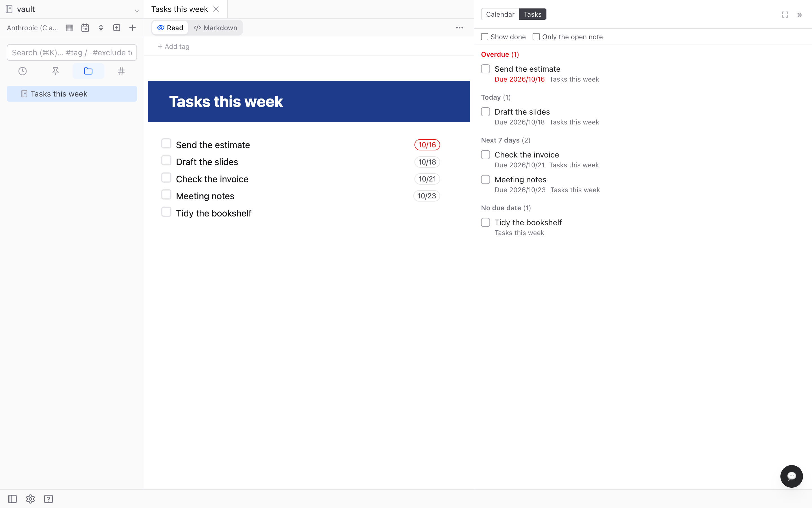Viewport: 812px width, 508px height.
Task: Click the upload/export arrow icon
Action: coord(117,28)
